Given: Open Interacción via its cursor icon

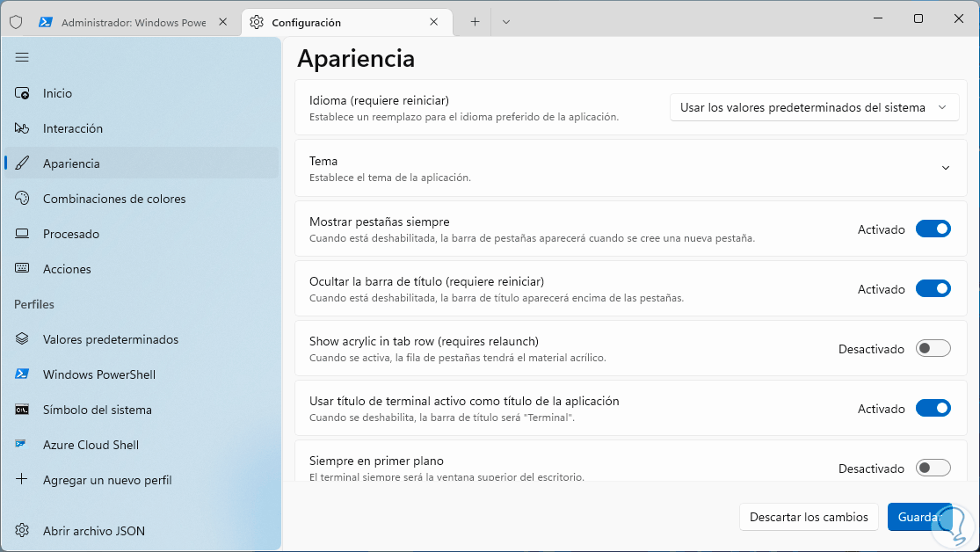Looking at the screenshot, I should [22, 128].
